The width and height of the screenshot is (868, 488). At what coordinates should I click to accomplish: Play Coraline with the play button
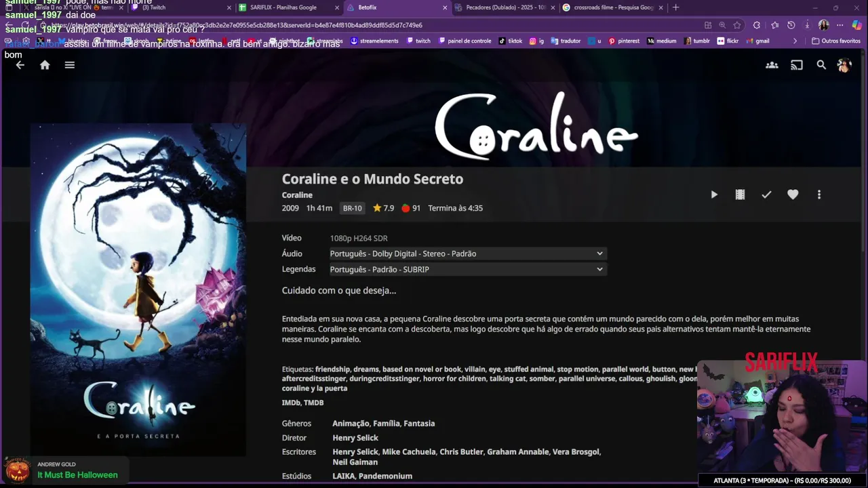click(x=714, y=195)
